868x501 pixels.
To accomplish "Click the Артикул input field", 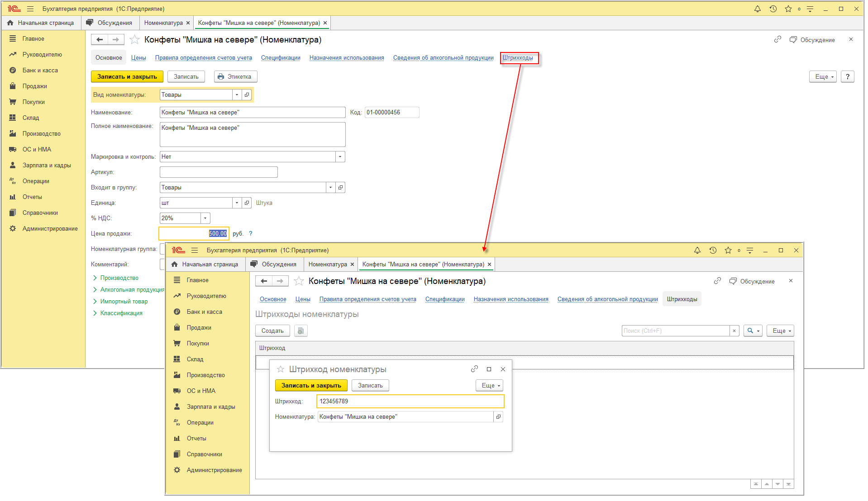I will click(x=219, y=172).
